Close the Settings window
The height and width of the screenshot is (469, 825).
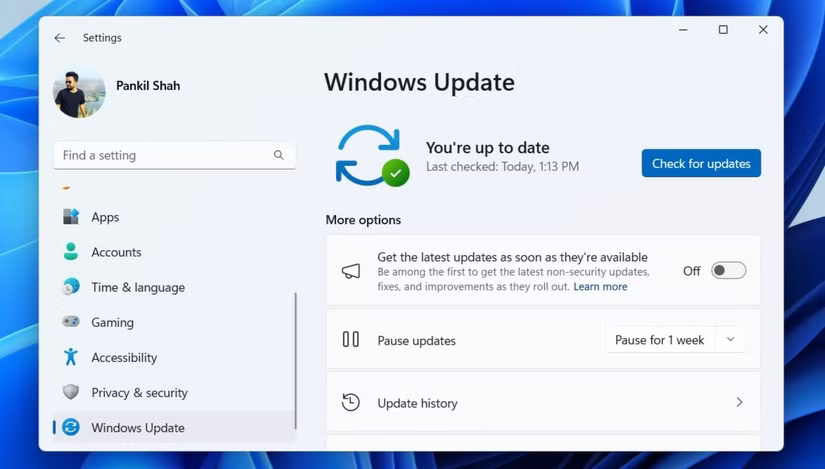(763, 30)
